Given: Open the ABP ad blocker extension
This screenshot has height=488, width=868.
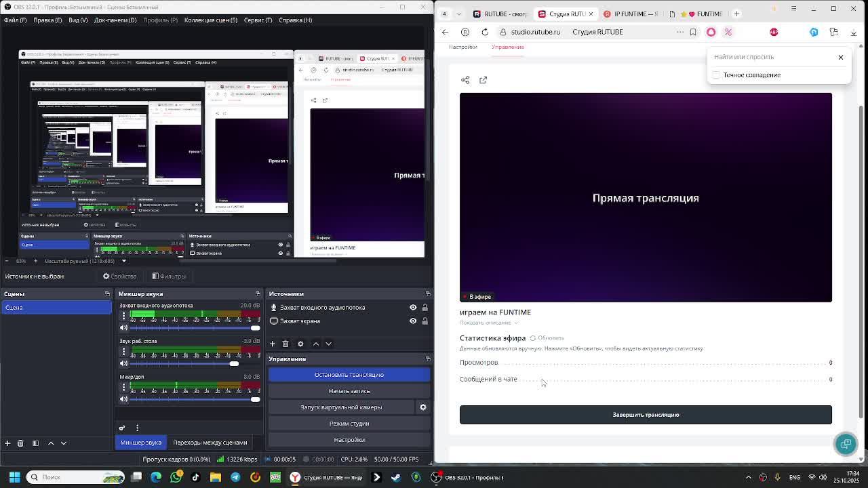Looking at the screenshot, I should 774,32.
